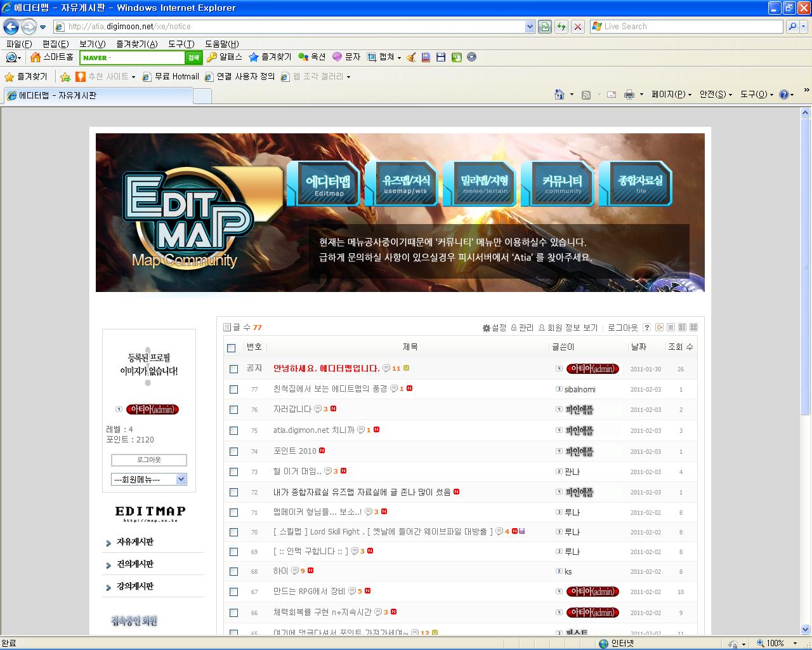Refresh the page with green arrows icon
Screen dimensions: 812x650
click(561, 27)
